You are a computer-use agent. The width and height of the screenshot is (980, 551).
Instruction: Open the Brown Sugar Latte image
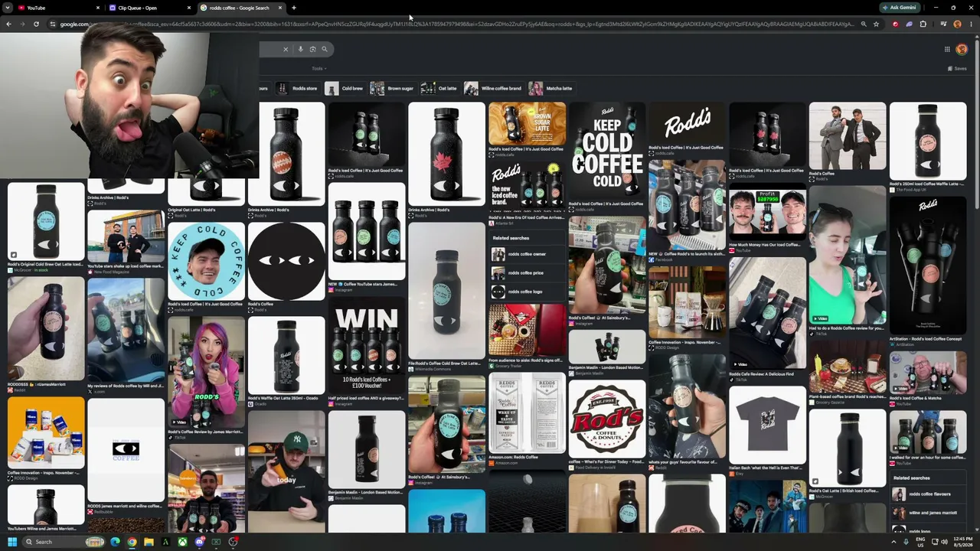(527, 122)
